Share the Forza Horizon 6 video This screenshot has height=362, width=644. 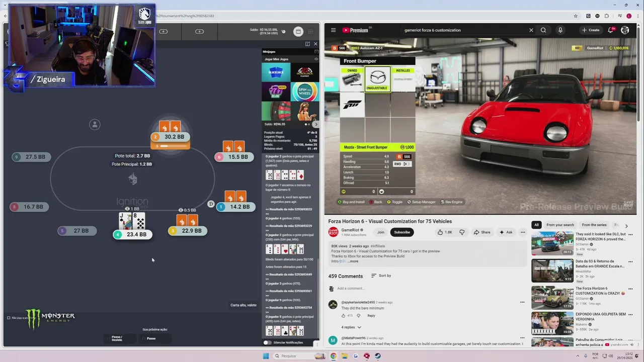(x=482, y=232)
